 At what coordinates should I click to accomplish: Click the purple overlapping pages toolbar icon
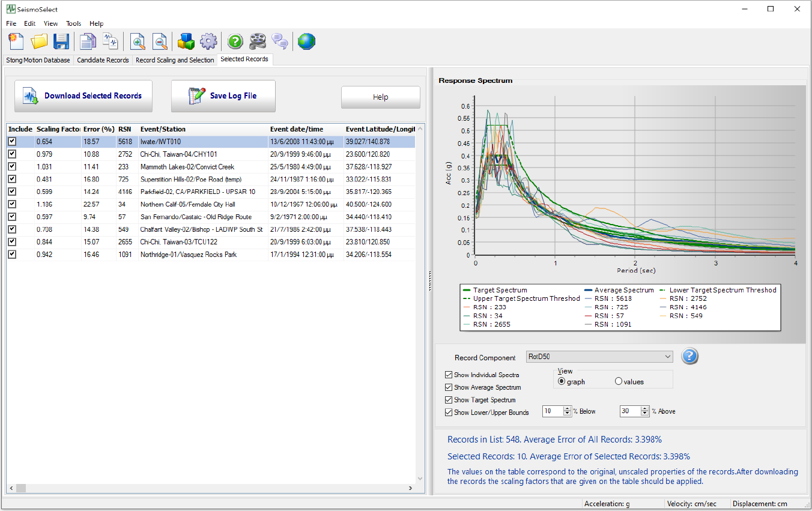coord(88,41)
